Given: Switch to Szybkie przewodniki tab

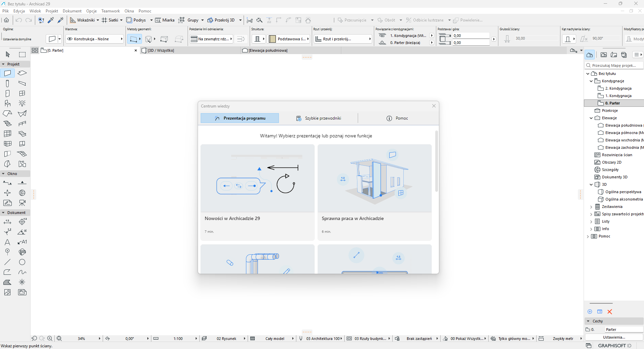Looking at the screenshot, I should pyautogui.click(x=318, y=118).
